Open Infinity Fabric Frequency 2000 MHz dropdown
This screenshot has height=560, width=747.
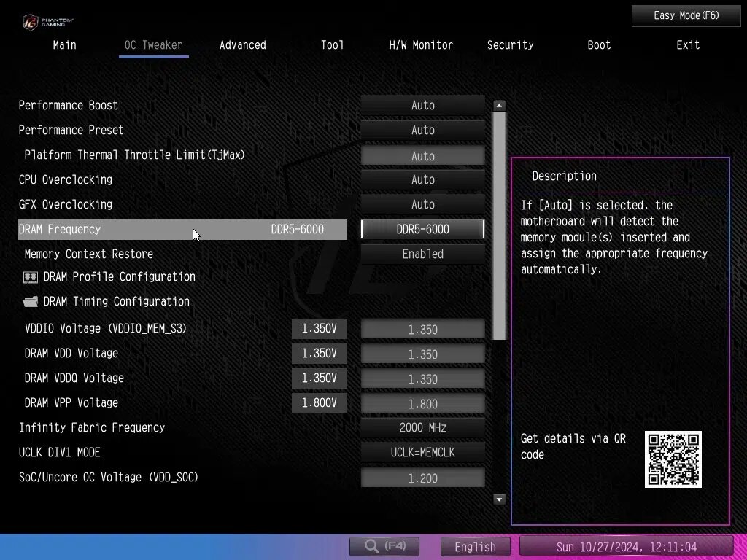coord(422,428)
